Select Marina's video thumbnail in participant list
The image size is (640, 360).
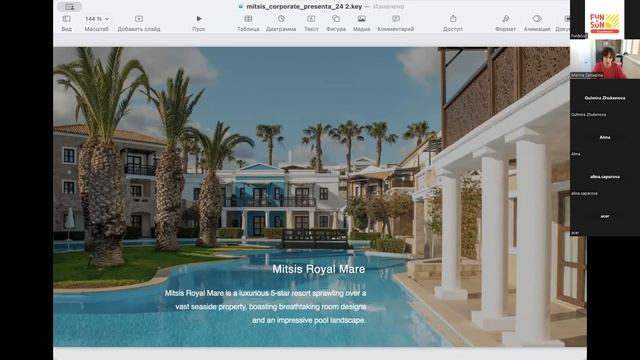[605, 59]
